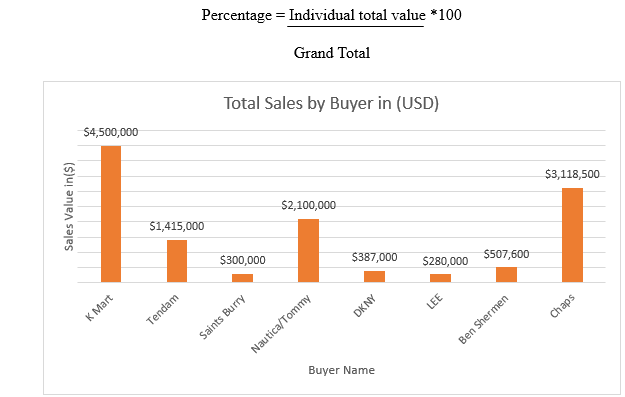The image size is (625, 397).
Task: Click the Saints Burry bar
Action: pos(242,278)
